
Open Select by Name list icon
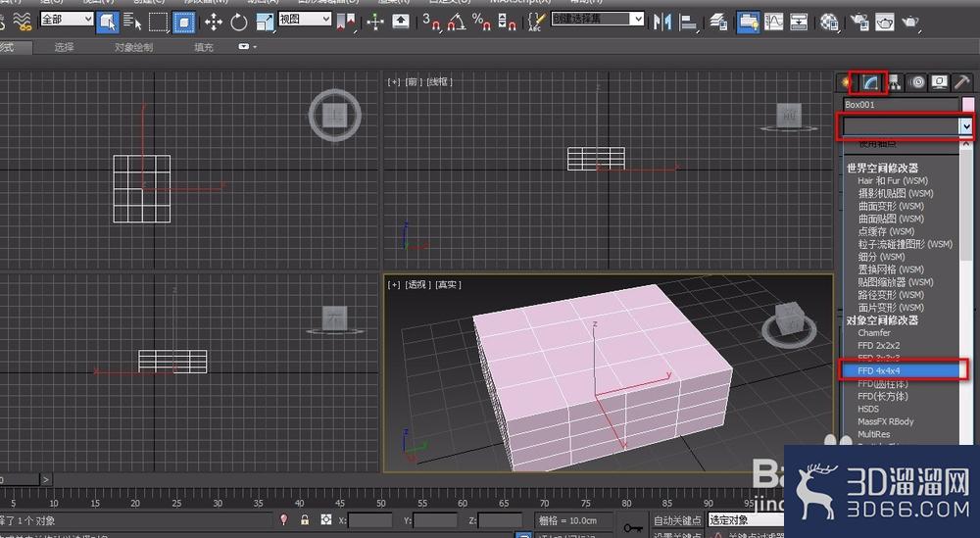point(132,23)
